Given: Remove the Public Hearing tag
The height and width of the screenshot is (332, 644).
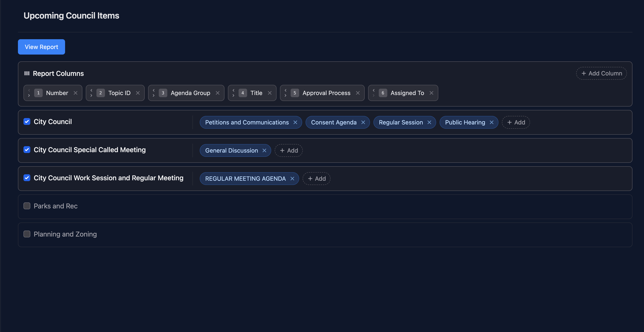Looking at the screenshot, I should pos(491,122).
